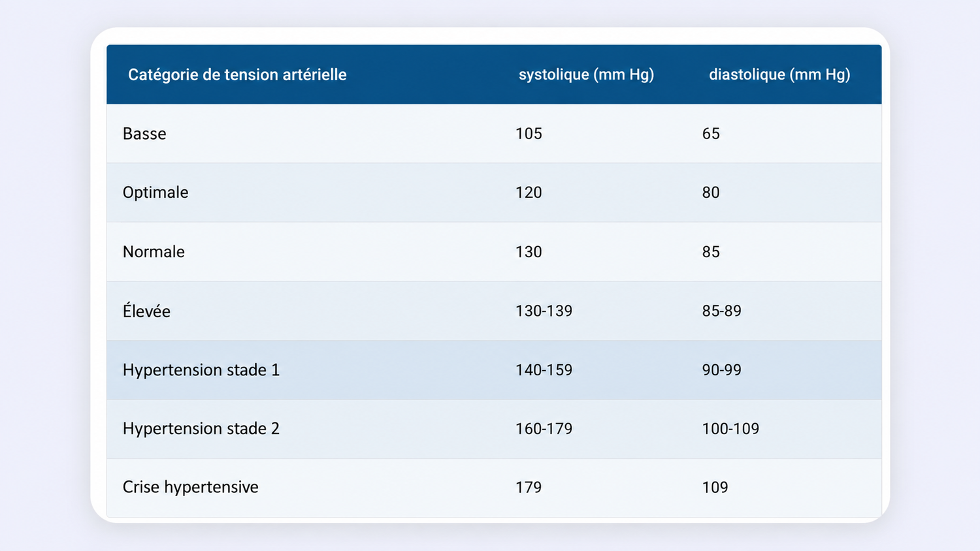This screenshot has width=980, height=551.
Task: Click the 'Hypertension stade 2' row label
Action: coord(201,429)
